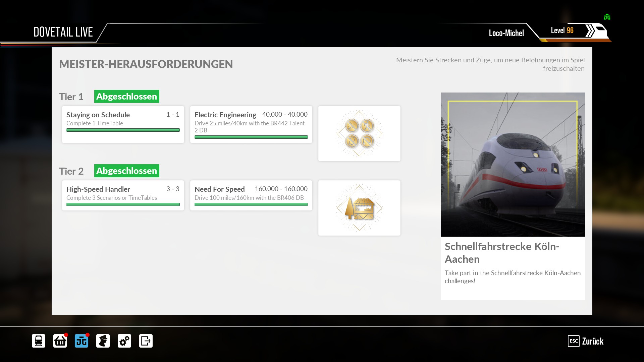
Task: Open the settings gears icon
Action: coord(124,341)
